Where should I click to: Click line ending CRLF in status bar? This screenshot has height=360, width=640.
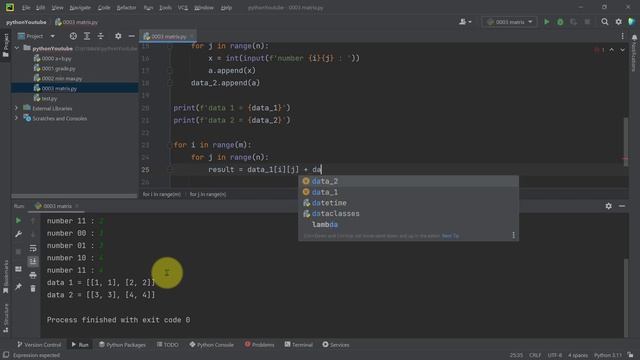coord(535,356)
